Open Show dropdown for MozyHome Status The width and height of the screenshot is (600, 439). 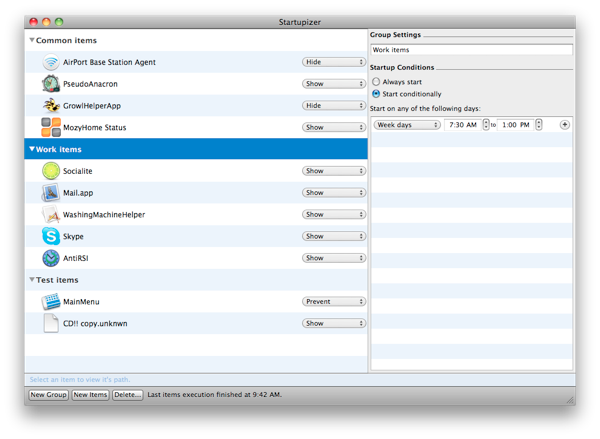point(334,127)
